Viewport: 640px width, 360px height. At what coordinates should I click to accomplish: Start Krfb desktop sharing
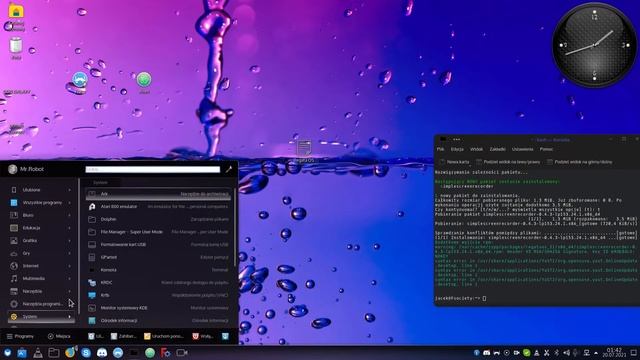tap(158, 295)
